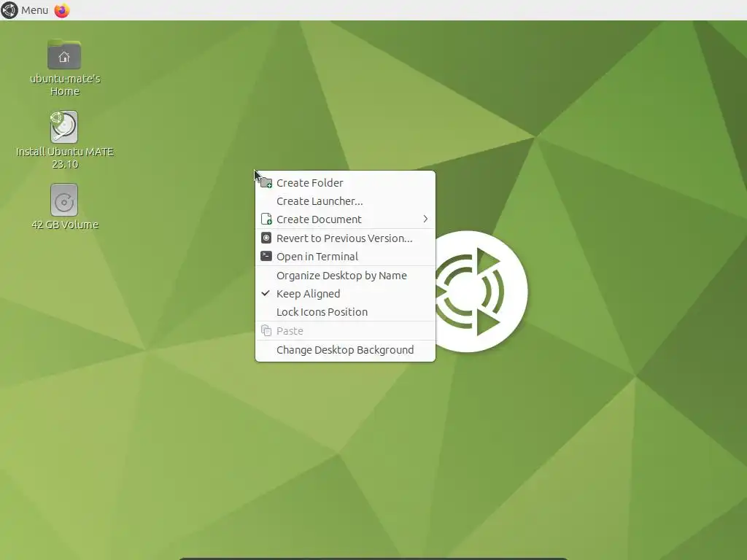The image size is (747, 560).
Task: Launch Firefox from the top panel
Action: pos(62,10)
